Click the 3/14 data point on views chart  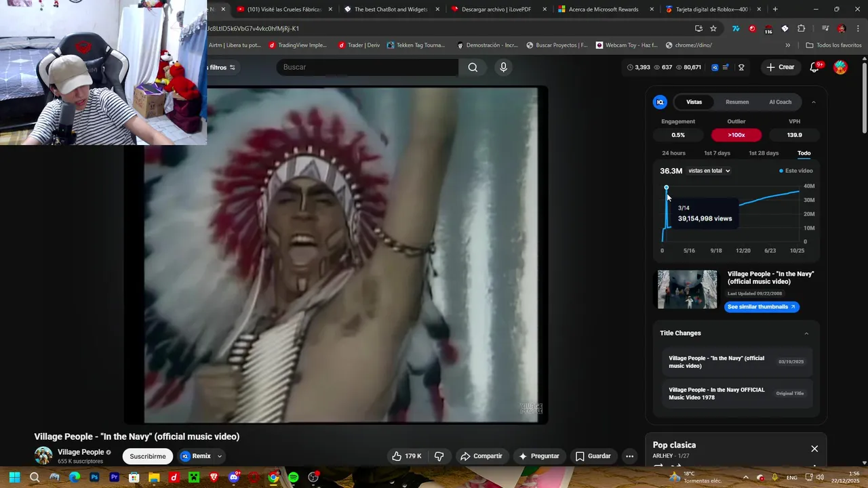tap(666, 188)
